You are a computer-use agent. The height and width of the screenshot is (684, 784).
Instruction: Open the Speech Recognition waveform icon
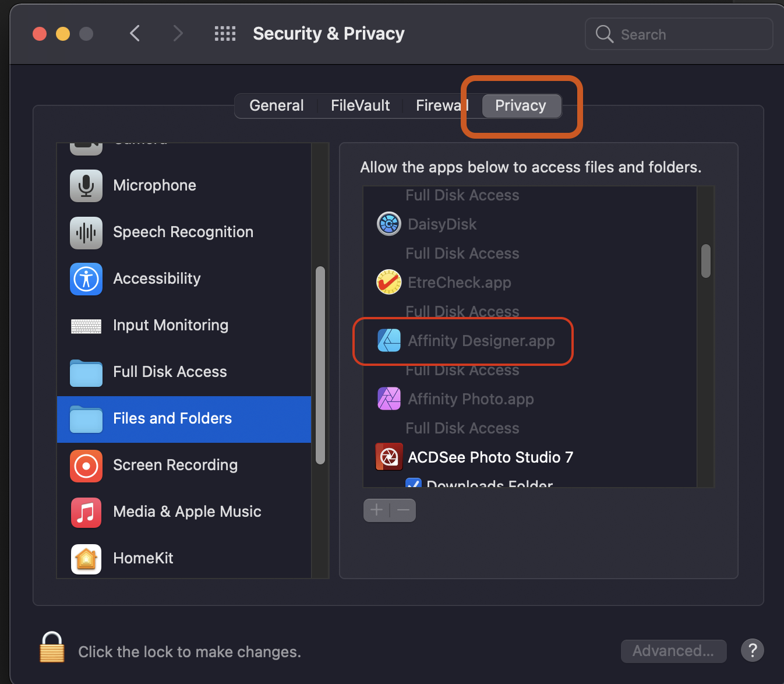coord(86,232)
